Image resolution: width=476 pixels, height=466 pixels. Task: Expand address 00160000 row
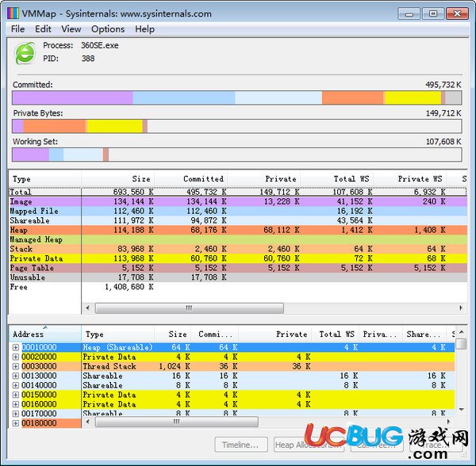pos(16,404)
